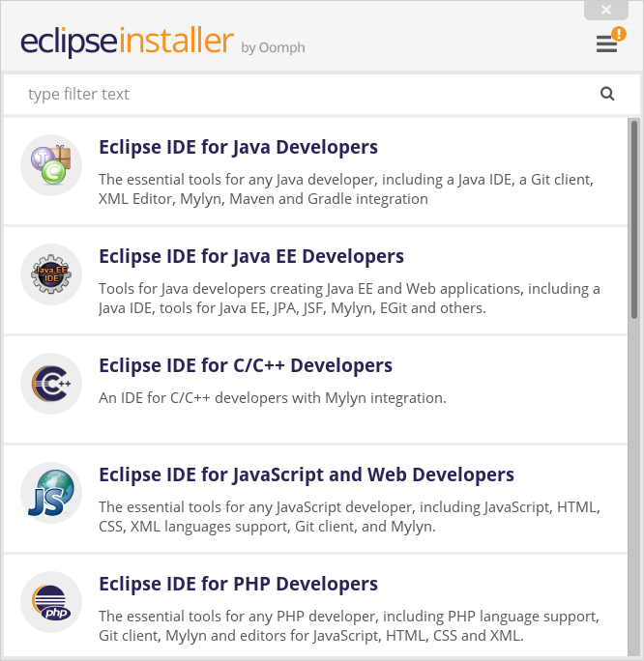Viewport: 644px width, 661px height.
Task: Click the JavaScript globe JS icon
Action: tap(51, 493)
